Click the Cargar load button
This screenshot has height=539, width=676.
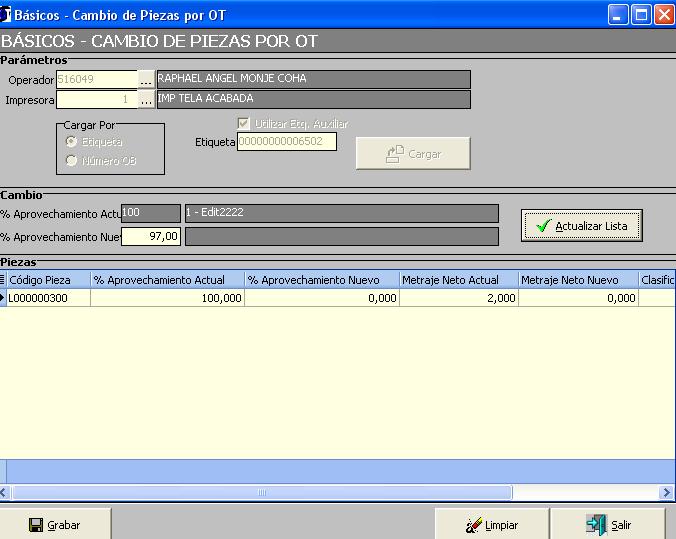413,154
